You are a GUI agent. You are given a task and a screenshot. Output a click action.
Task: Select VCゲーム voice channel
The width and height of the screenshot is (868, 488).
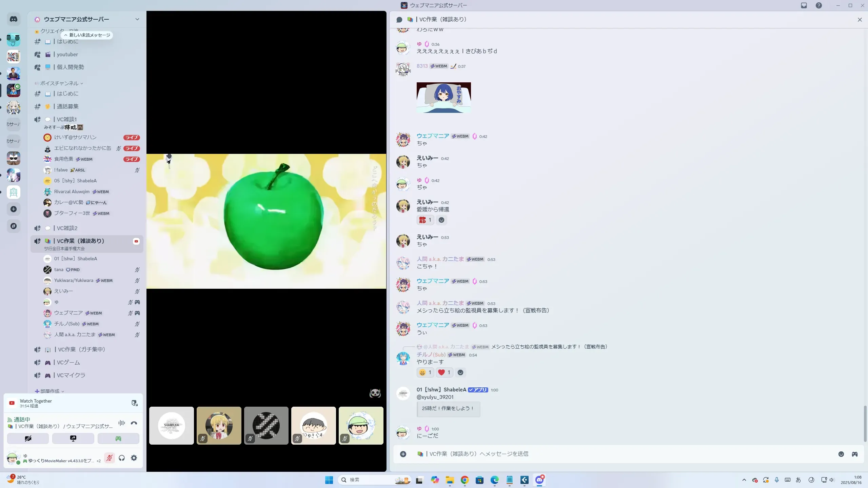(68, 362)
